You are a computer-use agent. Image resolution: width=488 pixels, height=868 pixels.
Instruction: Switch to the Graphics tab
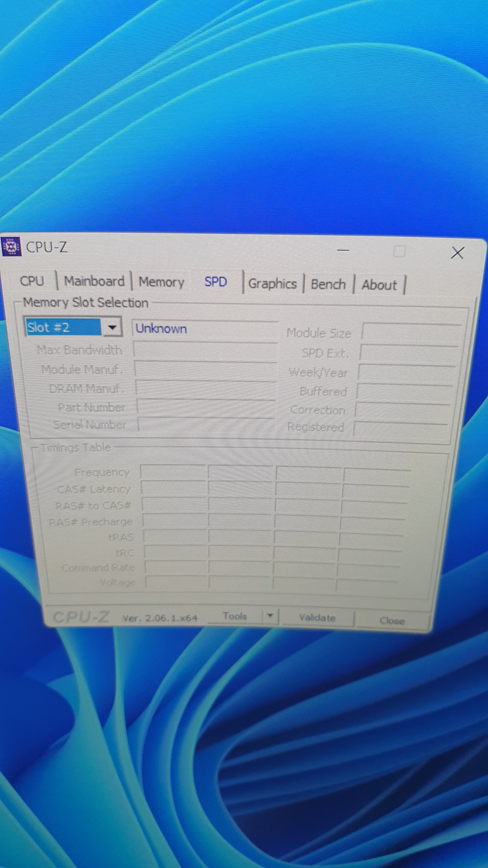pos(272,284)
